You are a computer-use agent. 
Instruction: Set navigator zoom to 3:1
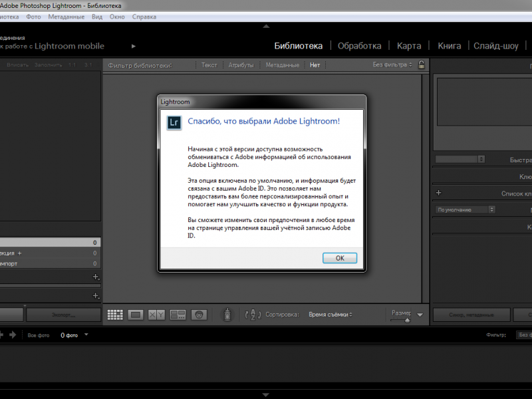click(x=88, y=65)
